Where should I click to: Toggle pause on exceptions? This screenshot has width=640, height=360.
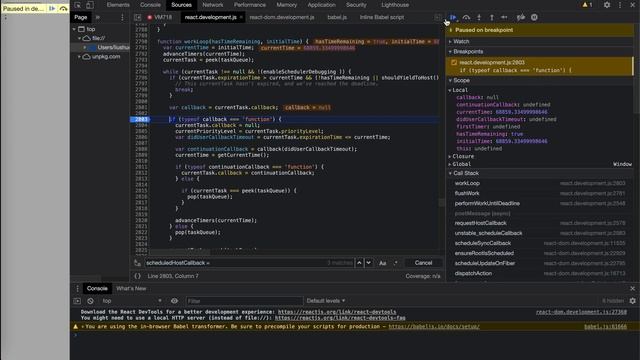coord(534,17)
